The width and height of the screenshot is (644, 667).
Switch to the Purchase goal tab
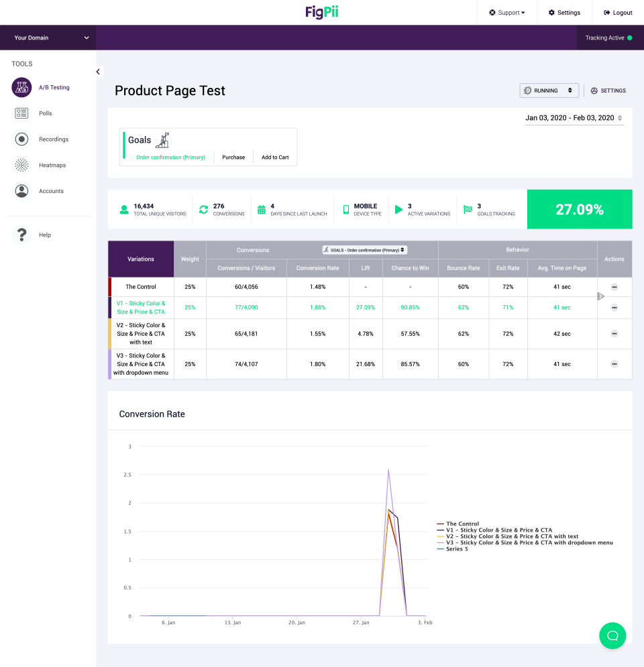tap(233, 157)
